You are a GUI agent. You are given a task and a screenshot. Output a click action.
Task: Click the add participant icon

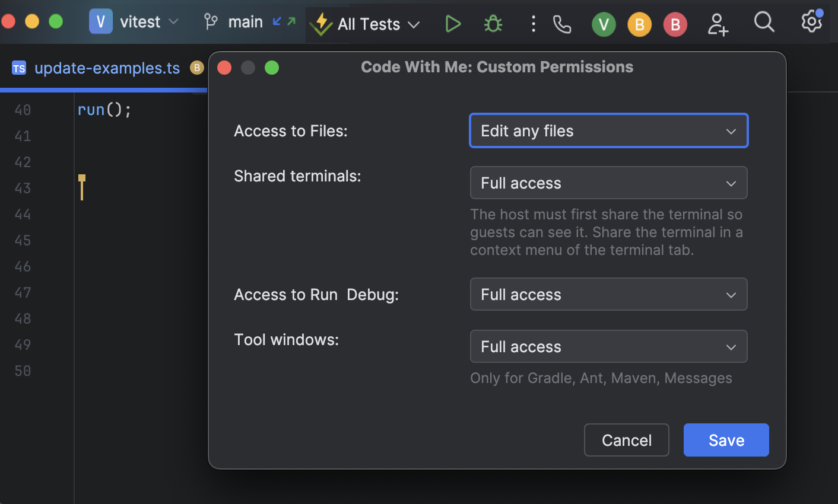pyautogui.click(x=718, y=24)
